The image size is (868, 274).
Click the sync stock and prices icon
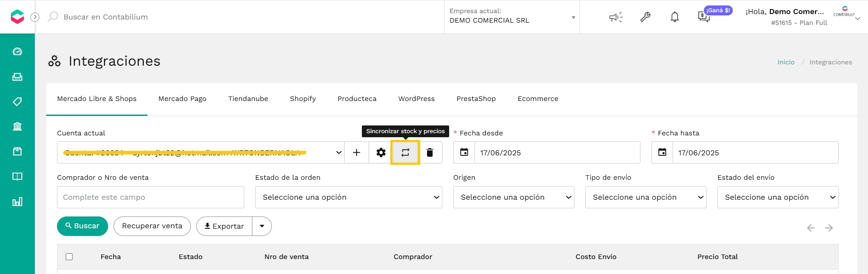(x=405, y=153)
